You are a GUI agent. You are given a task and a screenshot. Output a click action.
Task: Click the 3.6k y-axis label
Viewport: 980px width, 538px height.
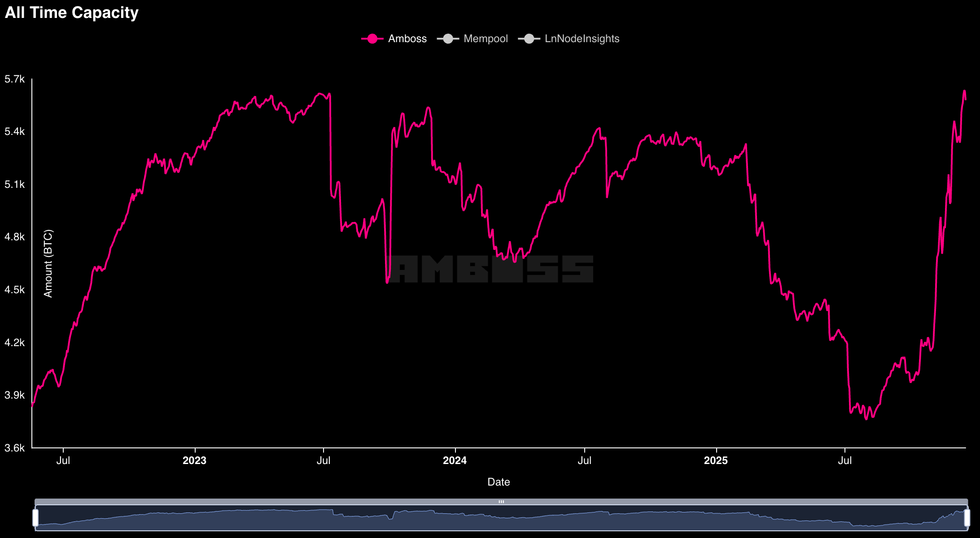point(14,448)
